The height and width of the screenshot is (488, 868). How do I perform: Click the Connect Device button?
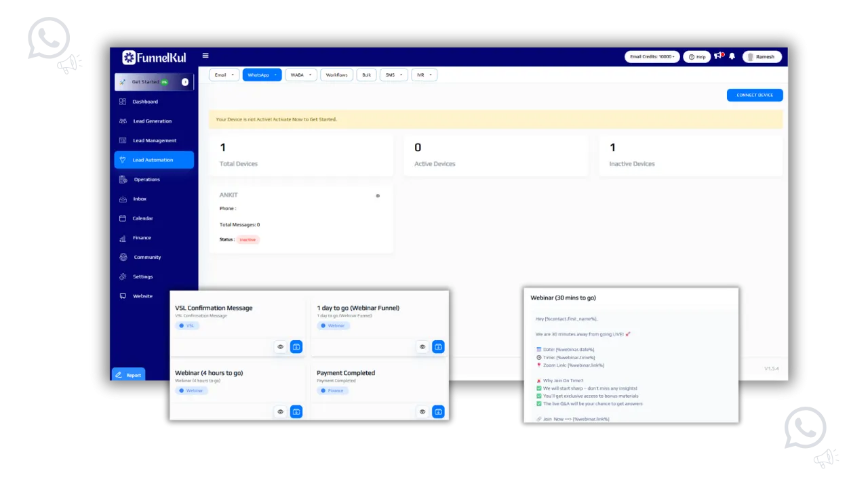755,95
